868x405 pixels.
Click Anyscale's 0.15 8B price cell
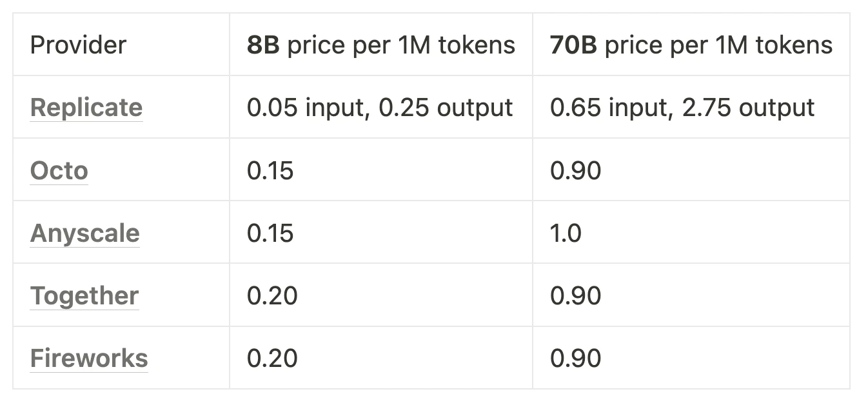click(x=270, y=233)
